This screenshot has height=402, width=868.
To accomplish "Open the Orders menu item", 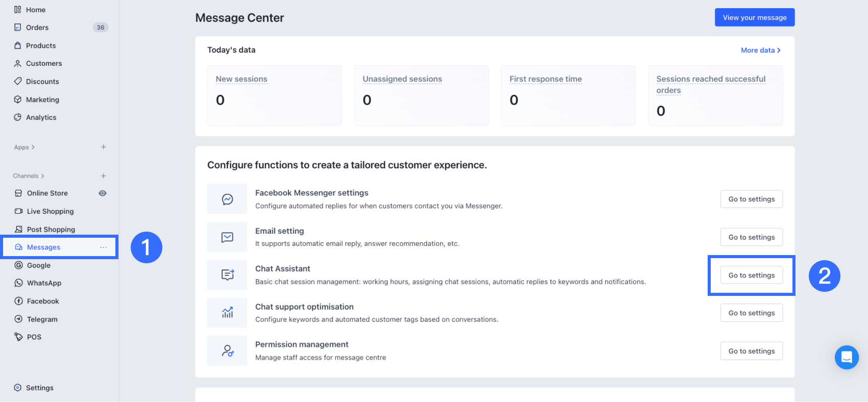I will tap(37, 28).
